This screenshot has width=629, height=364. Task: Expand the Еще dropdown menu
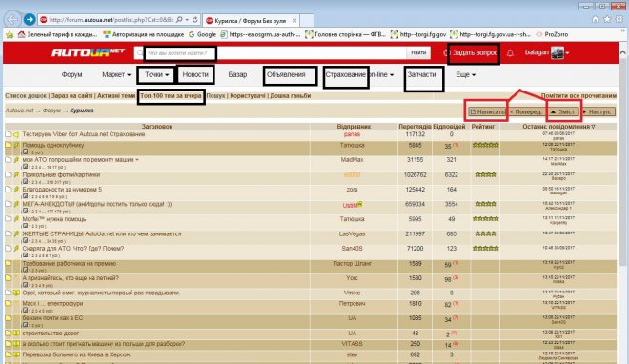466,75
